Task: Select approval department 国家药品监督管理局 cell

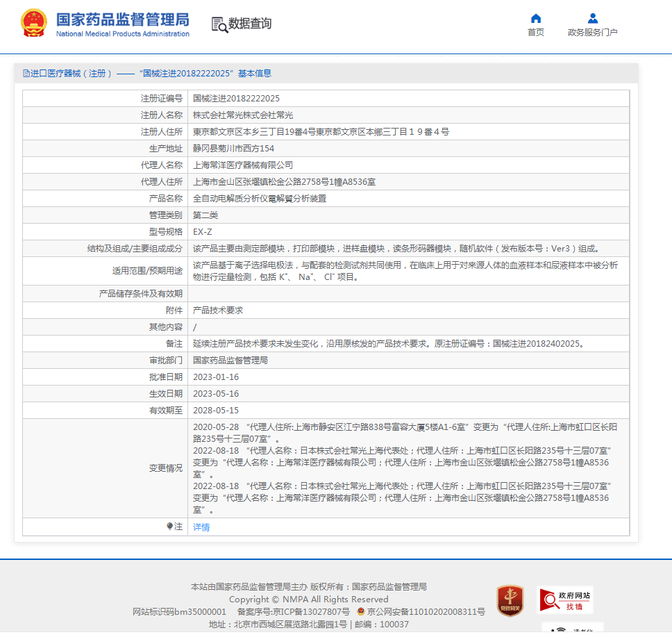Action: 408,361
